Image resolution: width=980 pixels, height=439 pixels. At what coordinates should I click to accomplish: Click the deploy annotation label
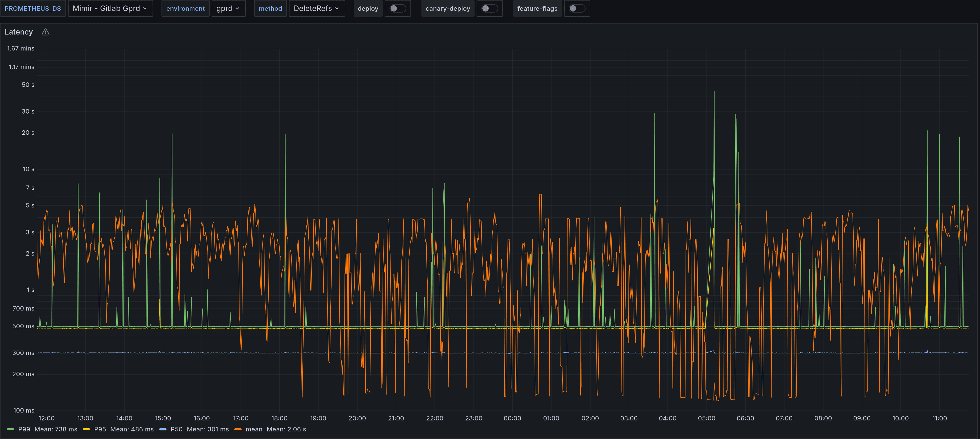click(368, 8)
